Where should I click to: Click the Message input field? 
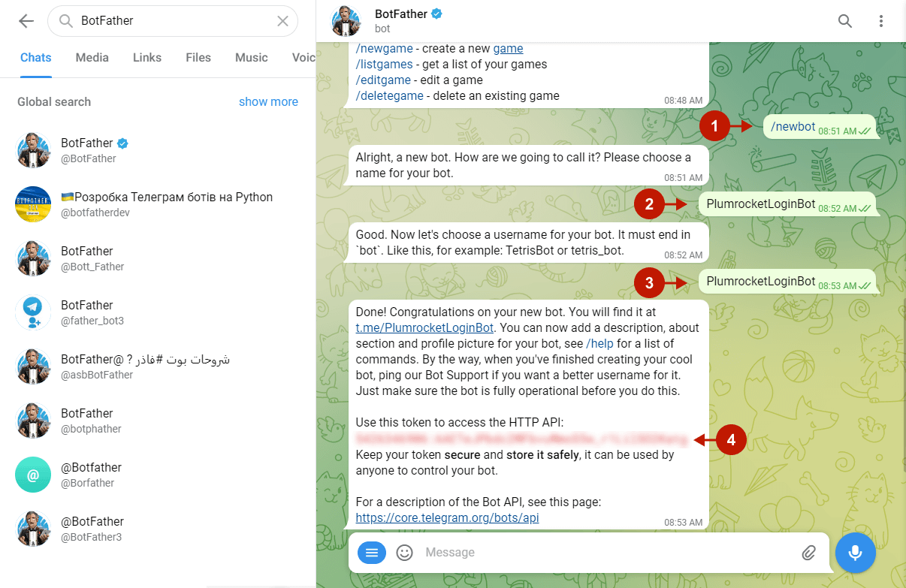[605, 553]
